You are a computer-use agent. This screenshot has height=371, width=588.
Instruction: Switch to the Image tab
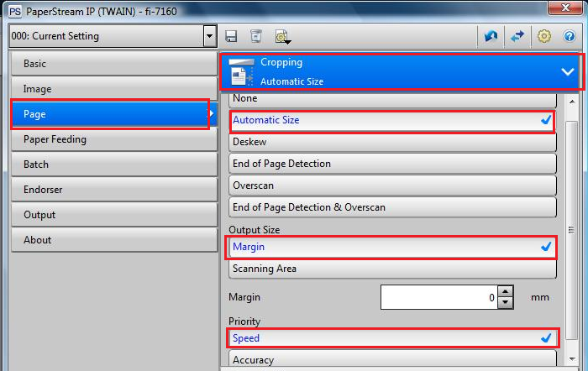(114, 89)
